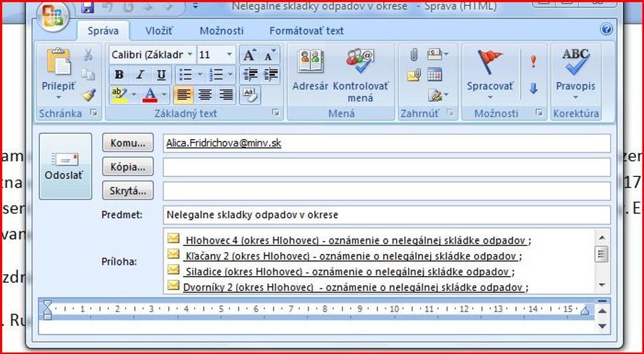Open the Calibri font name dropdown
This screenshot has width=644, height=354.
pyautogui.click(x=190, y=55)
